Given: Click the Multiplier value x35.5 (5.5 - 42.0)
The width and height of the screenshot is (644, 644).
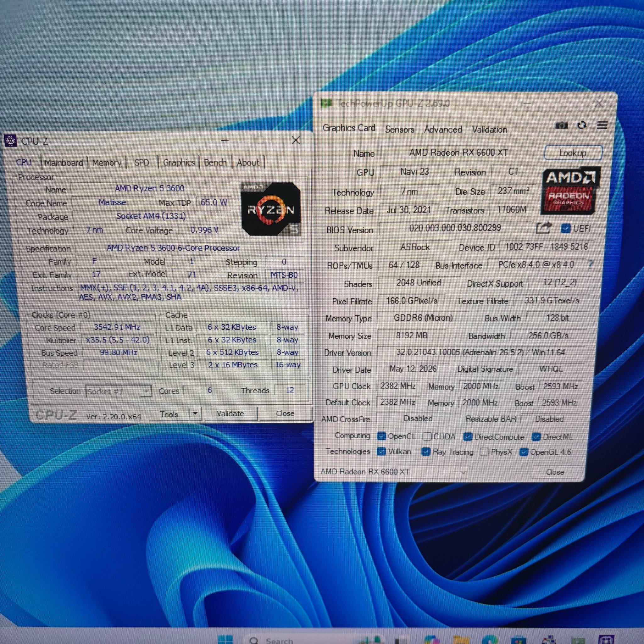Looking at the screenshot, I should click(118, 340).
